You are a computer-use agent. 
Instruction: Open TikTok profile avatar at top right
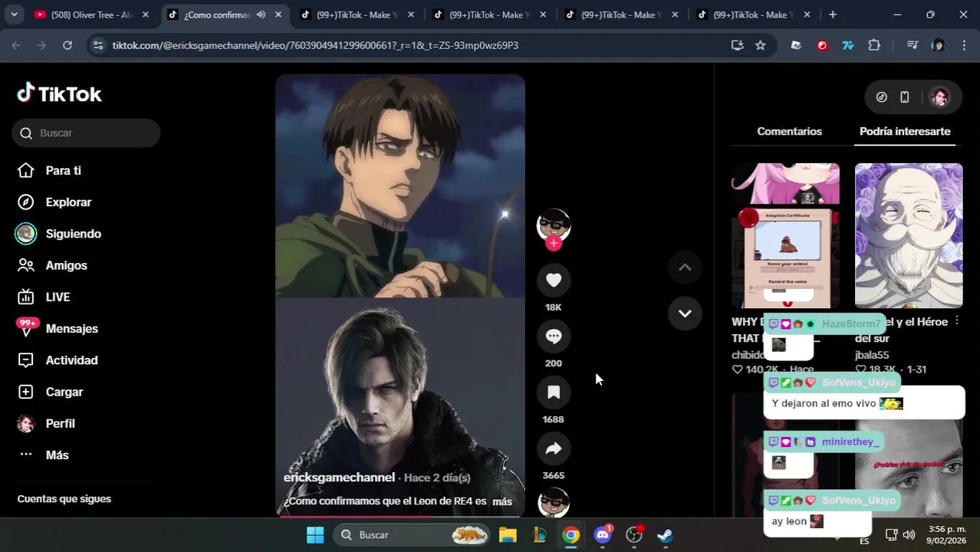[x=939, y=97]
